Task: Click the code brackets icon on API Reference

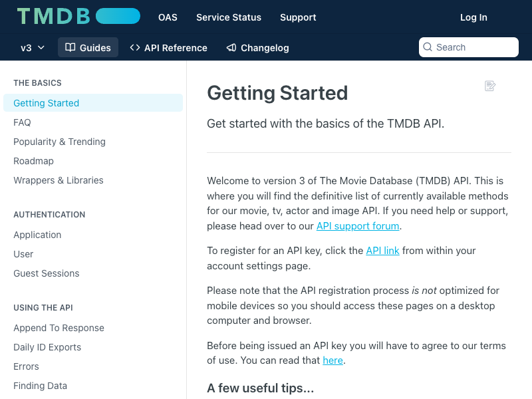Action: [x=135, y=47]
